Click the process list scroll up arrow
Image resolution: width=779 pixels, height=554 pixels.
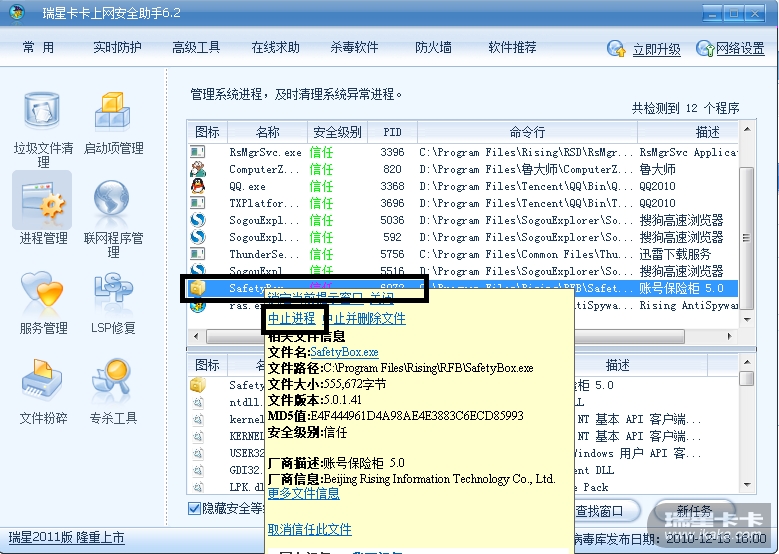(747, 129)
